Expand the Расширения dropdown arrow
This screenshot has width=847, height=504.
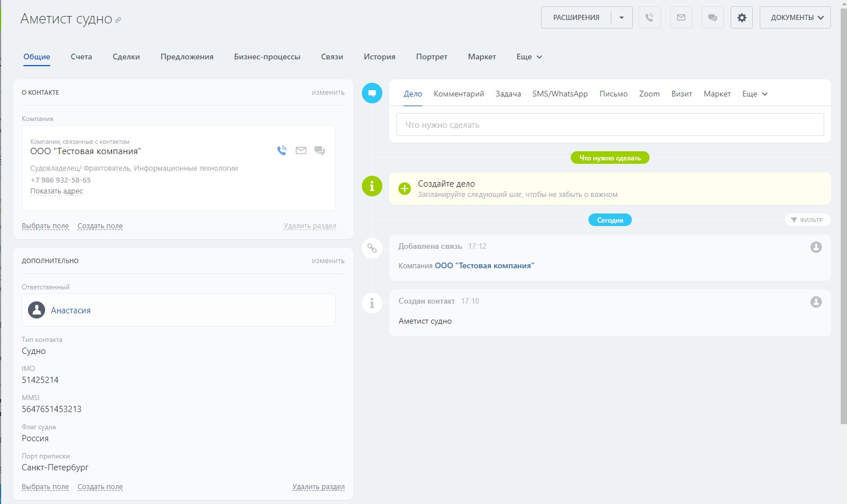click(x=622, y=18)
